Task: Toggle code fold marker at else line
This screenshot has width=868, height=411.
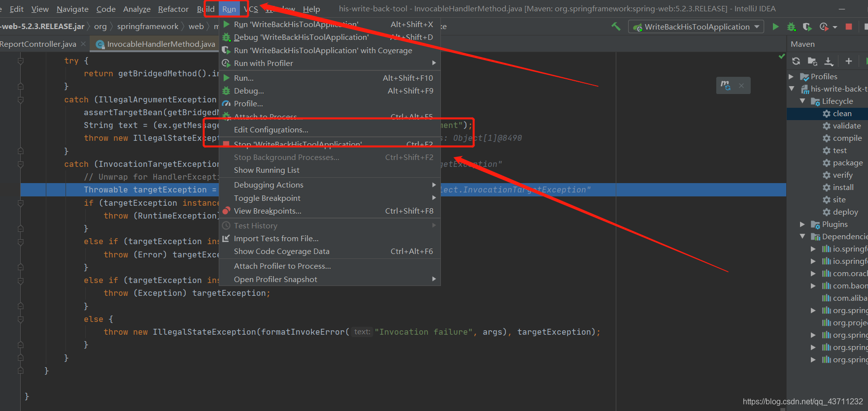Action: (21, 319)
